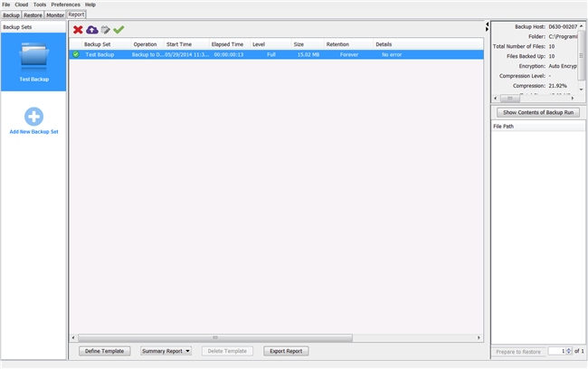Click the 'Backup Sets' panel header
The image size is (588, 369).
click(33, 27)
